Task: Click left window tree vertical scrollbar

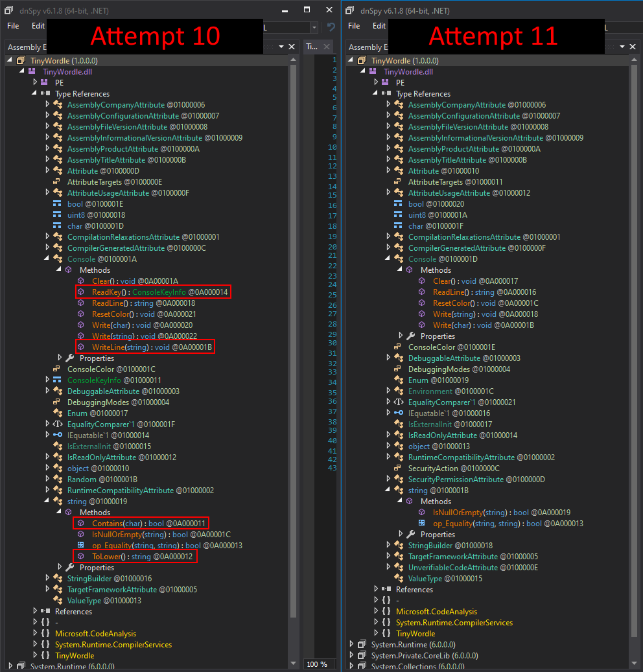Action: [x=293, y=341]
